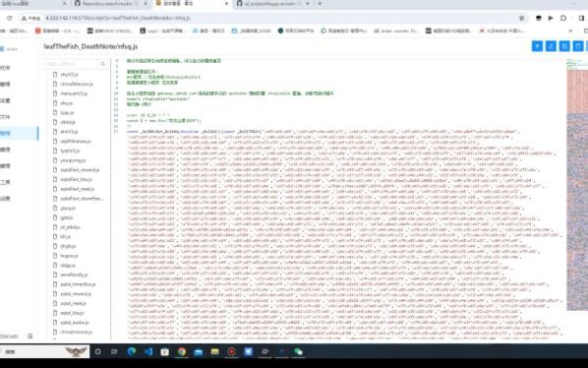The height and width of the screenshot is (368, 588).
Task: Open the Mail app from the taskbar
Action: [x=198, y=351]
